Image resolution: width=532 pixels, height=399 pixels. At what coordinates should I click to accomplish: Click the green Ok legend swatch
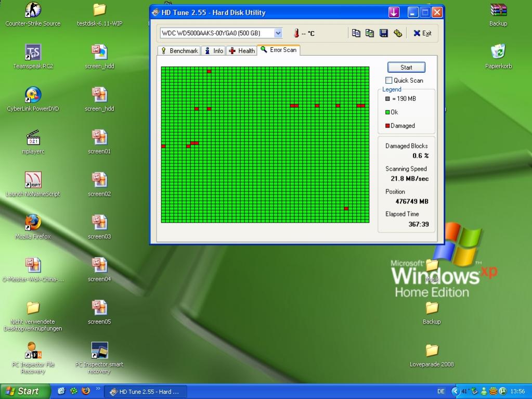[x=387, y=112]
